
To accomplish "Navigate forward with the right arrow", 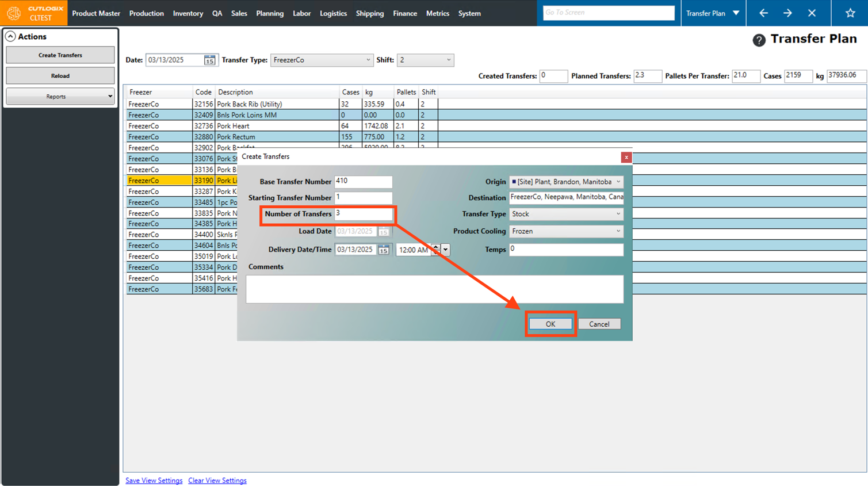I will point(787,13).
